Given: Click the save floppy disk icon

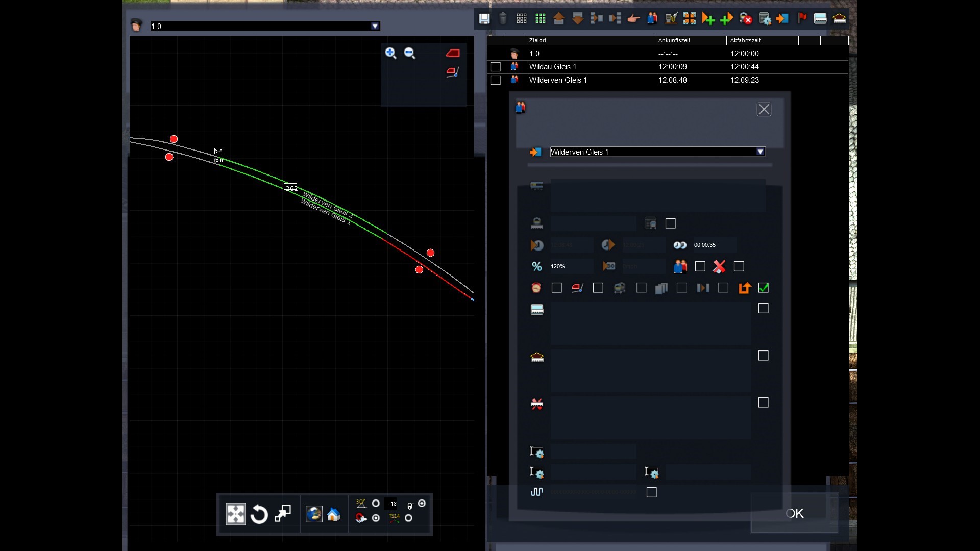Looking at the screenshot, I should (484, 19).
